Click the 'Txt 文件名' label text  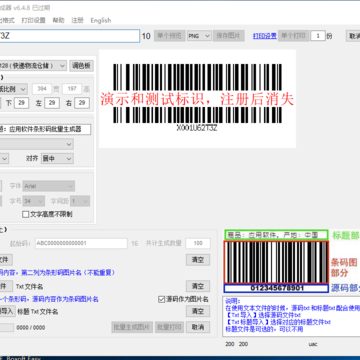(x=29, y=286)
